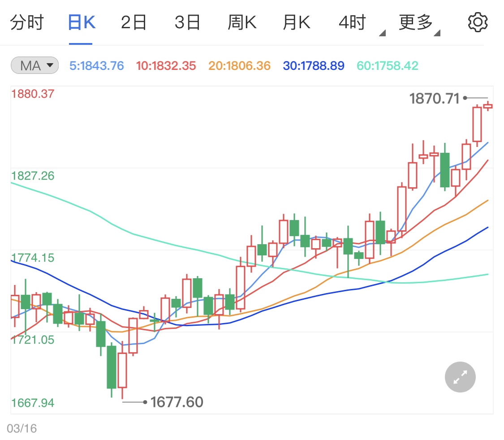This screenshot has width=504, height=440.
Task: Click the 1880.37 axis label
Action: pos(33,94)
